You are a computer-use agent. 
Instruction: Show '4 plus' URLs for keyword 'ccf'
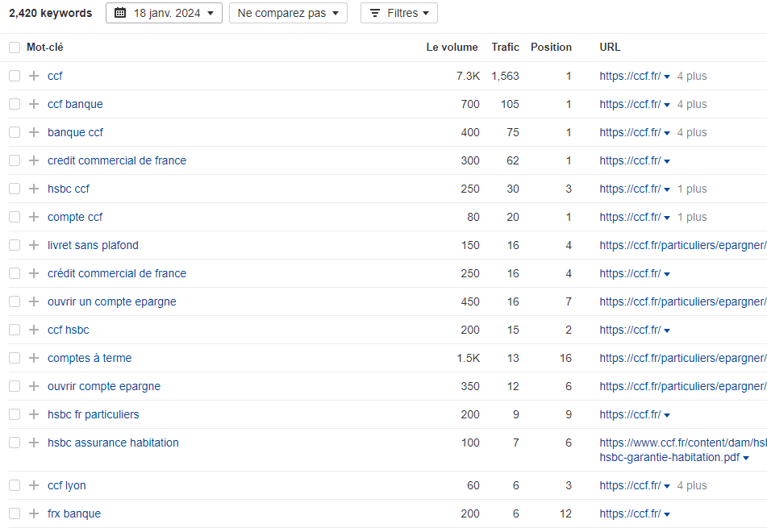pos(692,76)
